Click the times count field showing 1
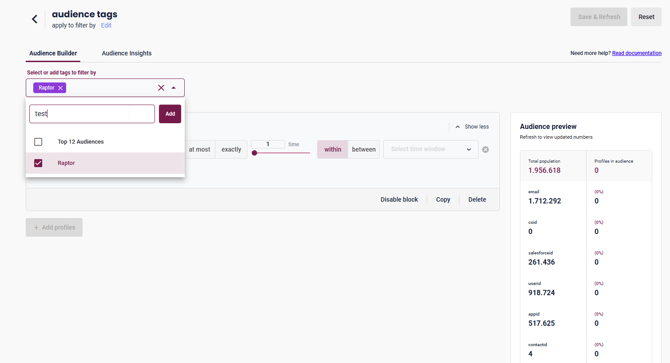Image resolution: width=670 pixels, height=363 pixels. coord(268,144)
